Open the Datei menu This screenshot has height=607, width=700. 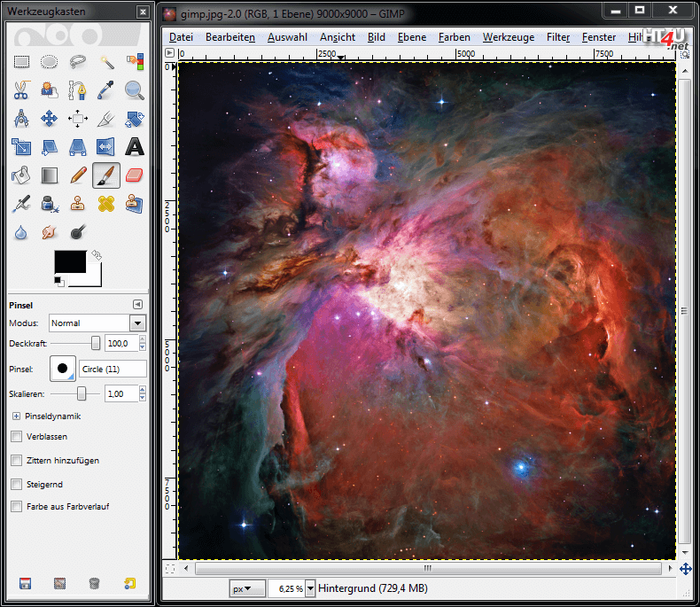pos(182,37)
